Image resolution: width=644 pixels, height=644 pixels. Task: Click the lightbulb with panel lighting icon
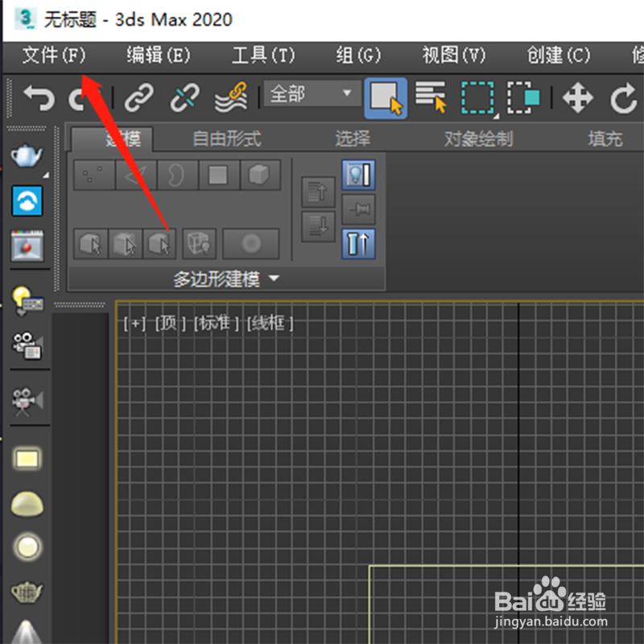coord(27,301)
